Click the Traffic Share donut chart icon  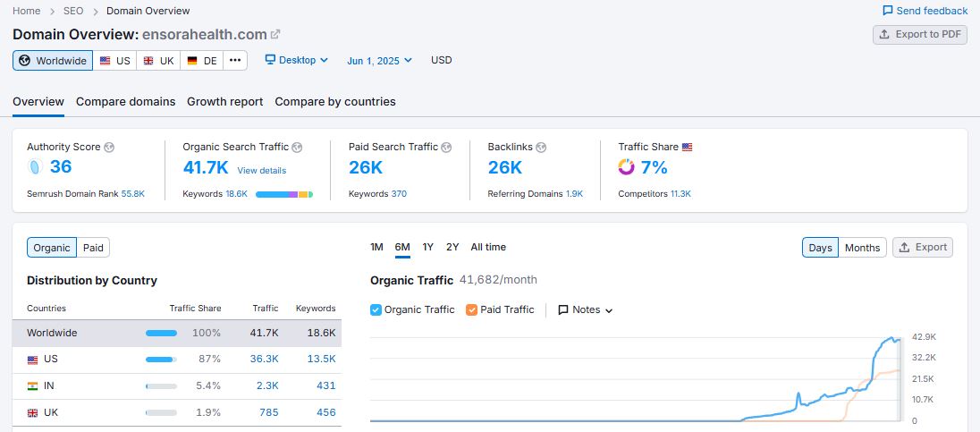(626, 167)
